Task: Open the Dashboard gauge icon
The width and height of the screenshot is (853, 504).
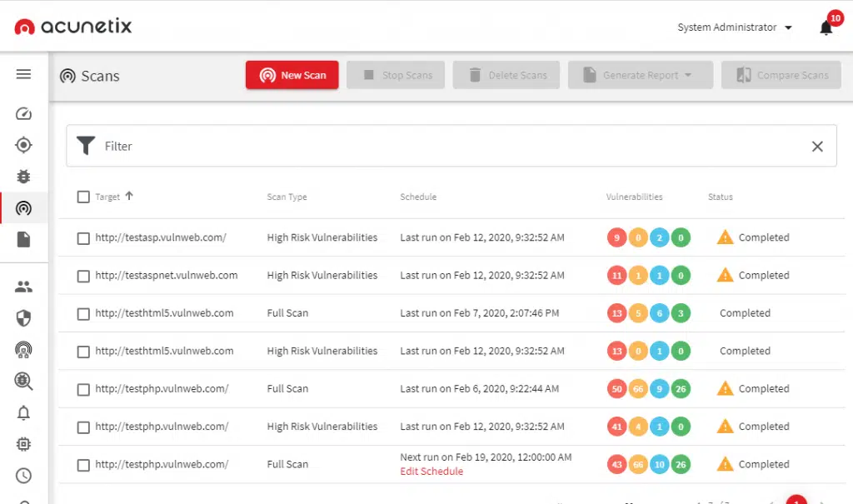Action: (23, 114)
